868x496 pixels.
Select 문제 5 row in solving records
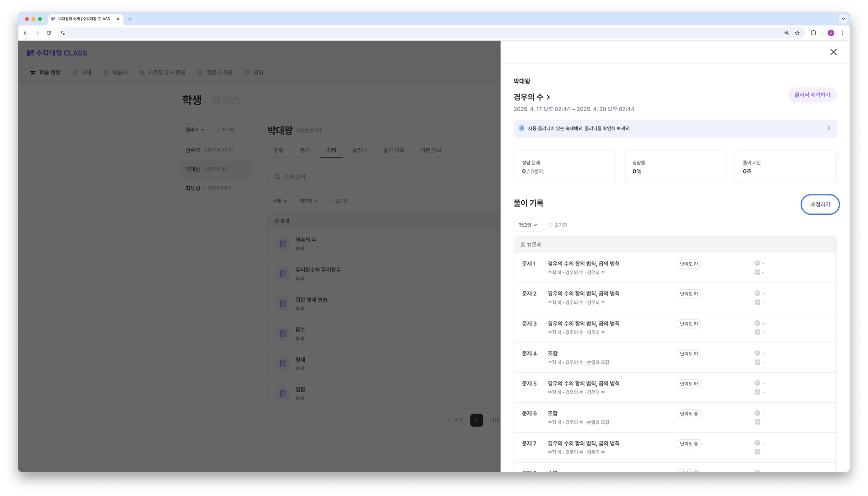tap(675, 388)
